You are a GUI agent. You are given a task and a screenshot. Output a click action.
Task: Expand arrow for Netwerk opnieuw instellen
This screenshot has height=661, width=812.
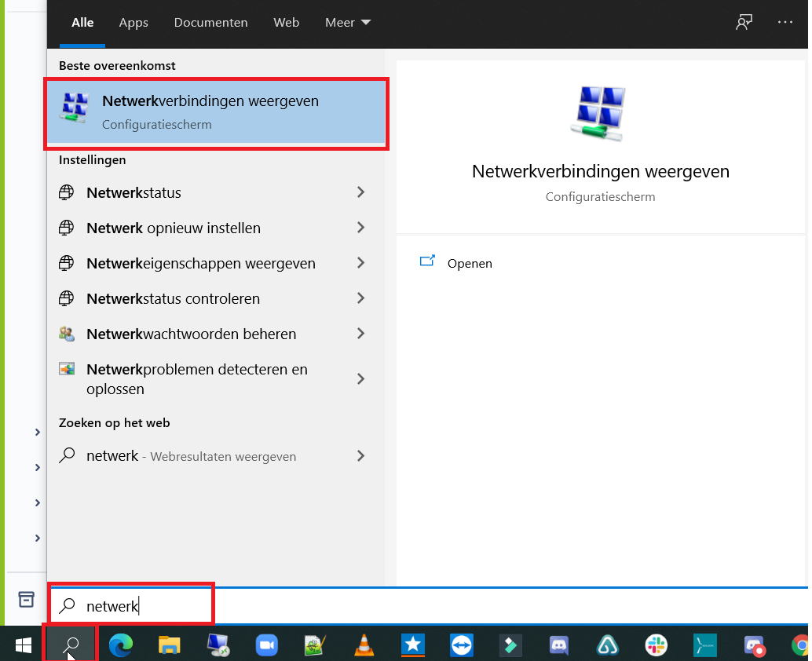(360, 228)
